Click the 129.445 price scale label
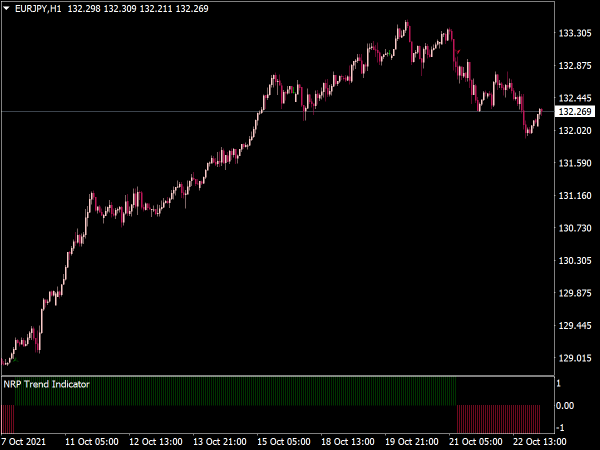 575,326
